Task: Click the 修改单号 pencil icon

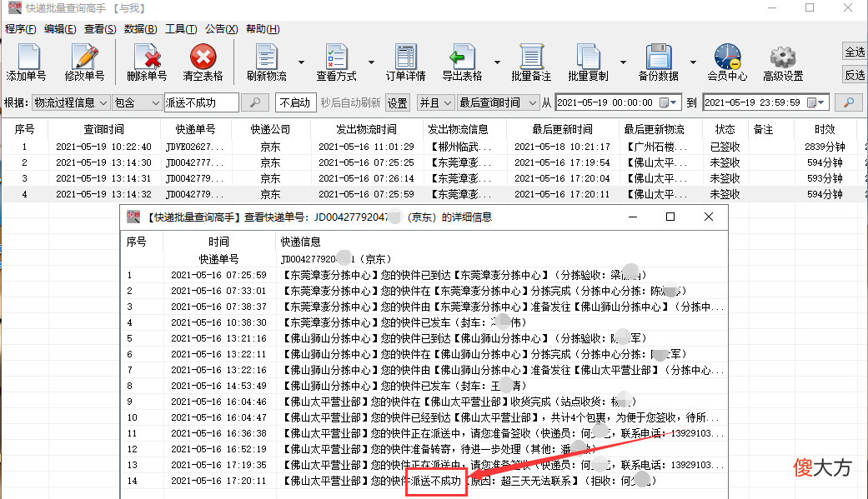Action: pos(84,62)
